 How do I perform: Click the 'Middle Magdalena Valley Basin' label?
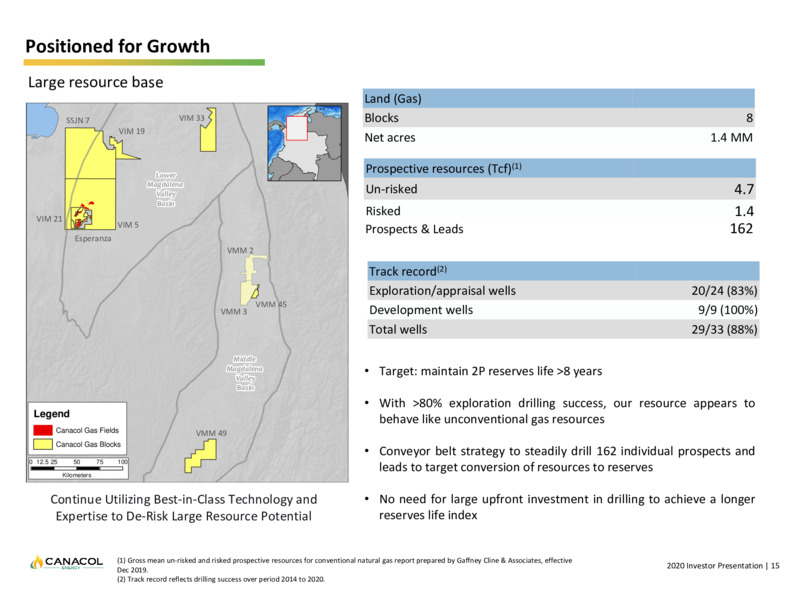pos(245,373)
